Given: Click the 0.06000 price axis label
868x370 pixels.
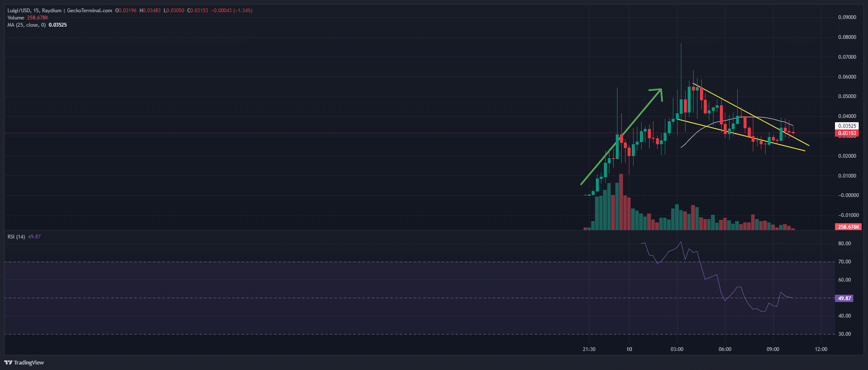Looking at the screenshot, I should coord(847,77).
